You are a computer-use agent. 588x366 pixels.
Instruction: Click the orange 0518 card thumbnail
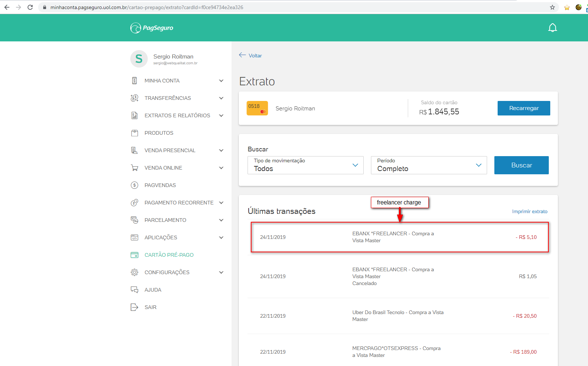(257, 108)
